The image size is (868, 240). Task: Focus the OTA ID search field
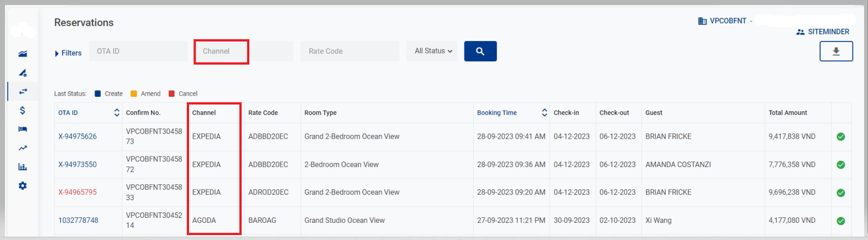[138, 51]
